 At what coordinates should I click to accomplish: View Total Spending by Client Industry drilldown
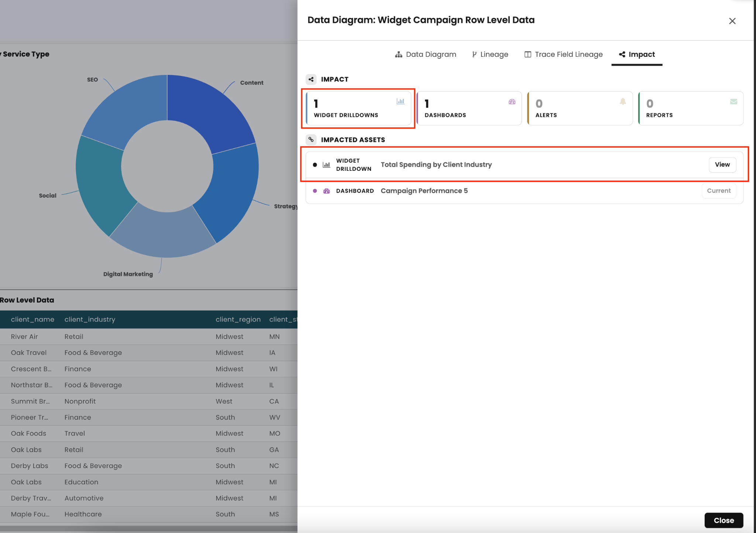coord(722,165)
